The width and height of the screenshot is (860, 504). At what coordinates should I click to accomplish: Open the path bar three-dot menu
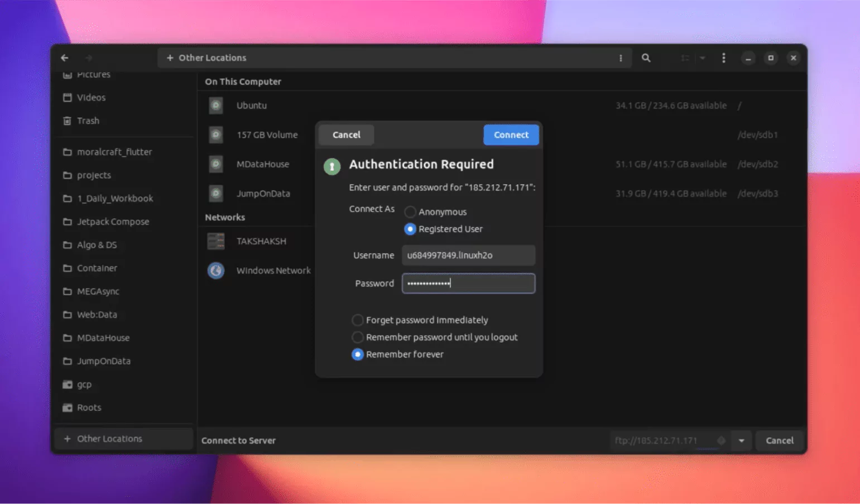[621, 57]
